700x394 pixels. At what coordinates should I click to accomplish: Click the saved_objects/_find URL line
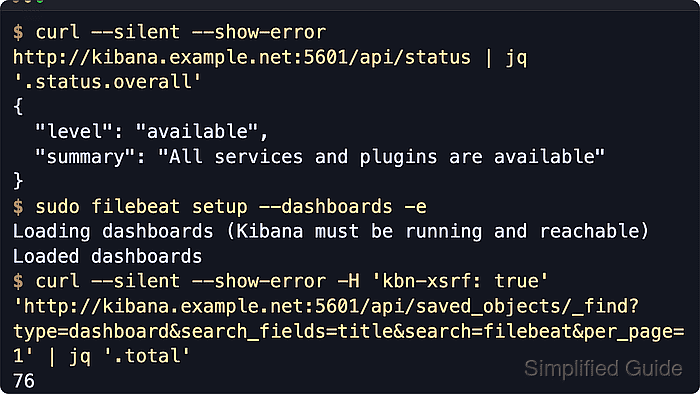(326, 306)
